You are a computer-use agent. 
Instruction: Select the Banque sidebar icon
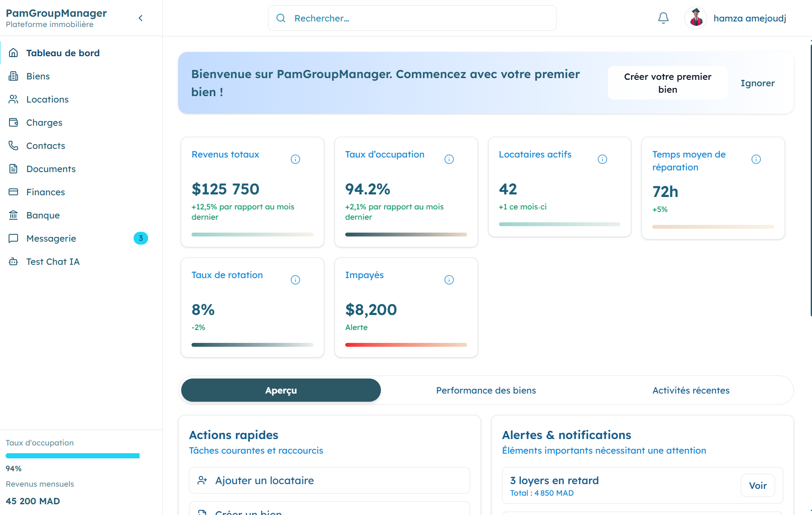(x=14, y=215)
